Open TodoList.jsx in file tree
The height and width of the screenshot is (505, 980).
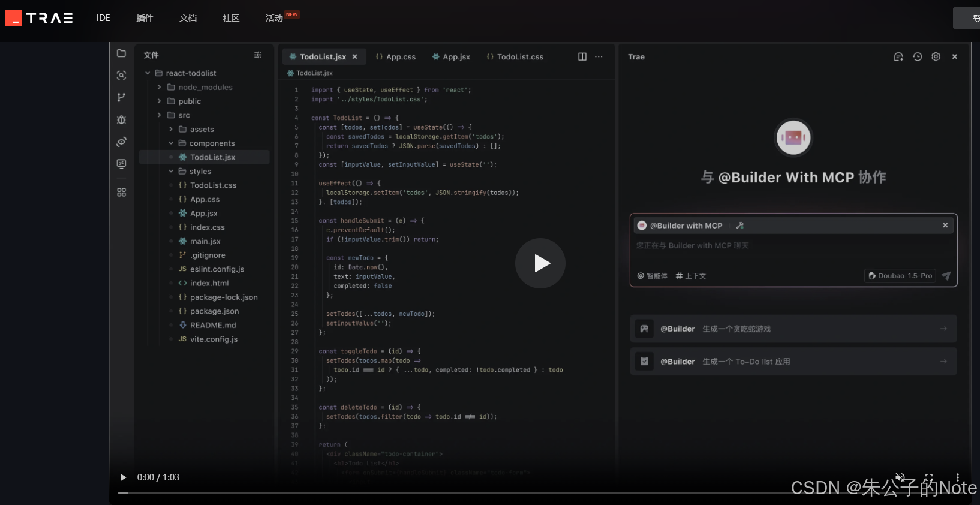click(x=205, y=157)
